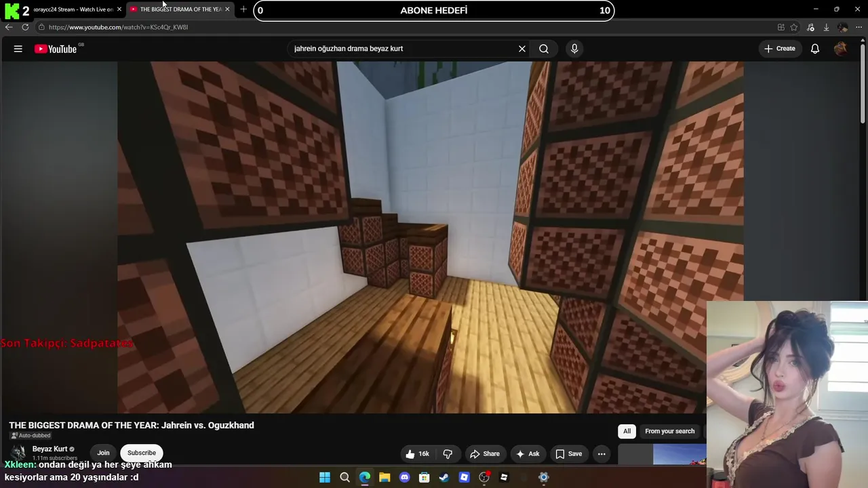868x488 pixels.
Task: Open the Beyaz Kurt channel name
Action: 50,449
